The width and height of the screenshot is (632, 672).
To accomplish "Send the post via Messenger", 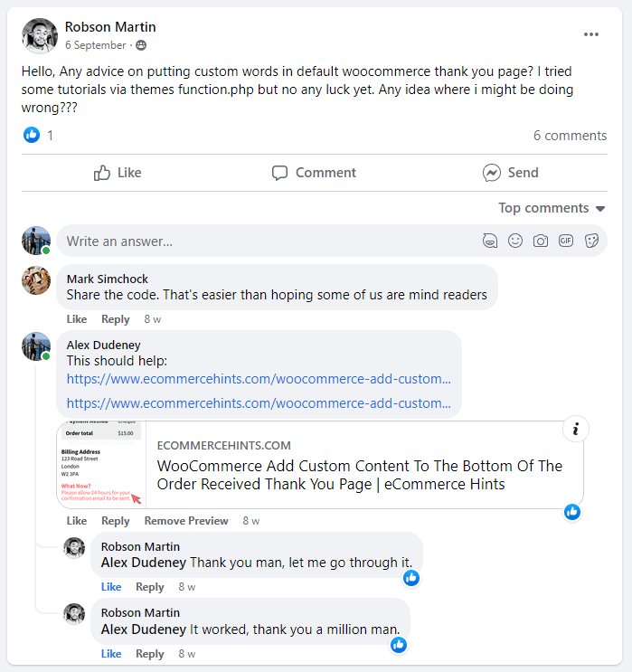I will click(x=511, y=173).
